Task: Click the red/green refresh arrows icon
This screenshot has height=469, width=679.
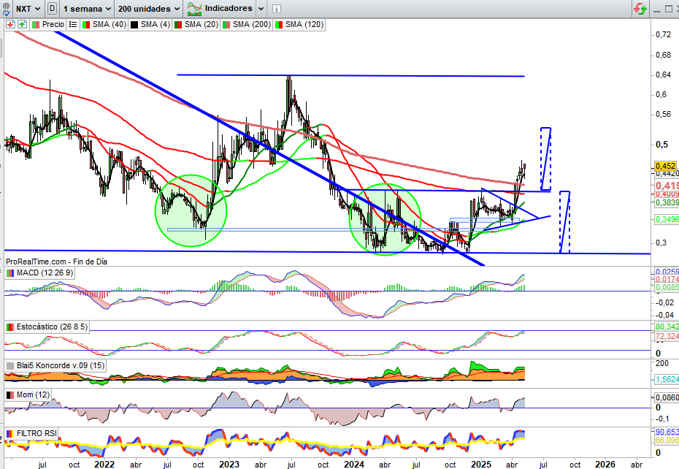Action: (640, 9)
